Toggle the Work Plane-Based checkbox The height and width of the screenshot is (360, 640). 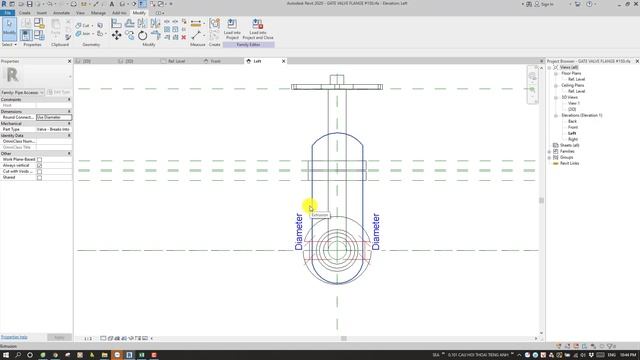click(x=39, y=160)
